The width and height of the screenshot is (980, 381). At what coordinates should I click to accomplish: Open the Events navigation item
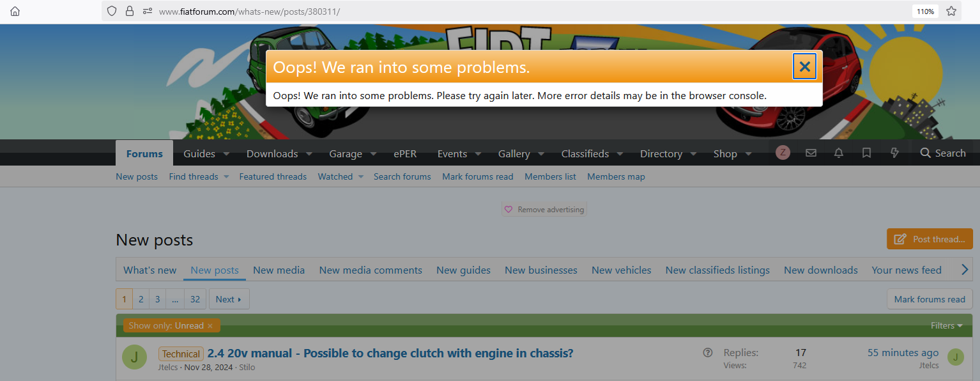point(452,153)
